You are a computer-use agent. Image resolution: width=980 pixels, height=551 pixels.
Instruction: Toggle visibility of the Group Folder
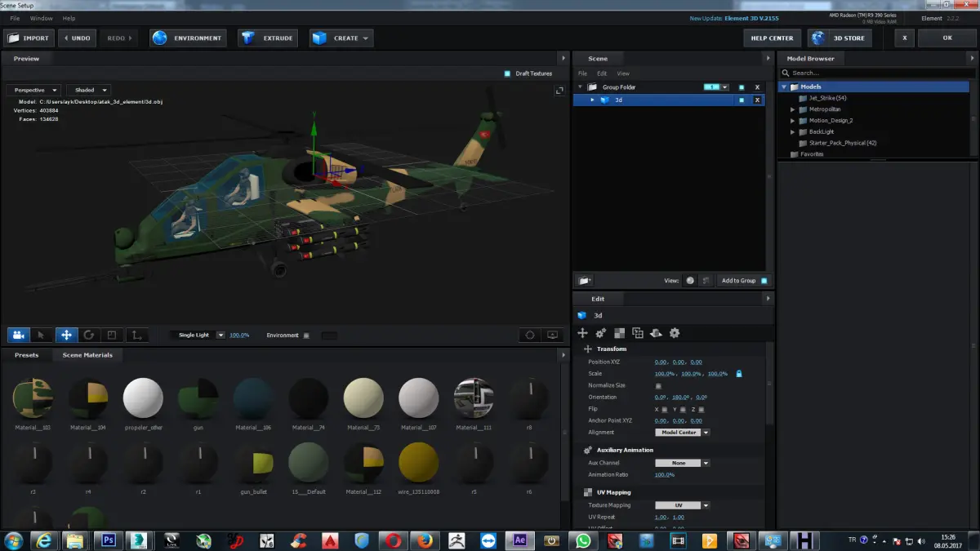coord(742,87)
